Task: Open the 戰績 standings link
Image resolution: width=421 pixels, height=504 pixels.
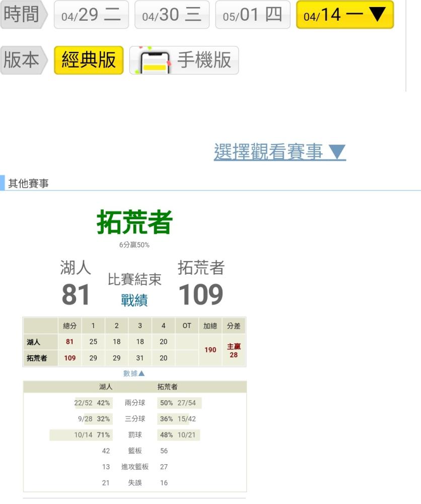Action: tap(134, 300)
